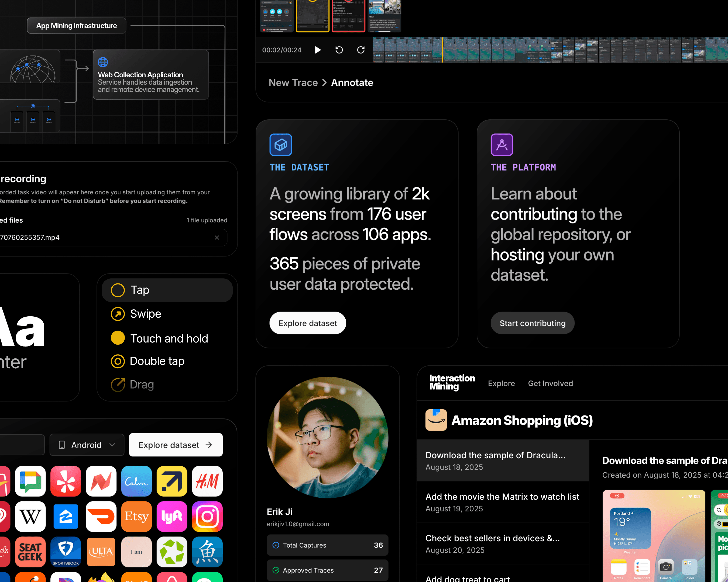Click the Start contributing button
The height and width of the screenshot is (582, 728).
533,323
